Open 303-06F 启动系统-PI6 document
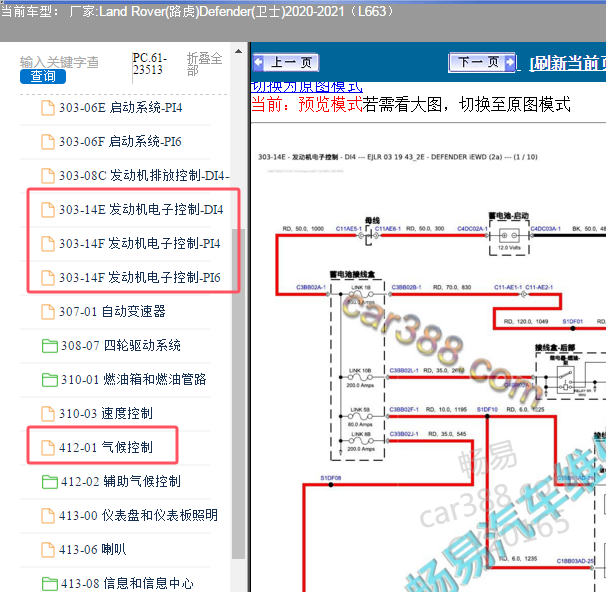 click(120, 141)
